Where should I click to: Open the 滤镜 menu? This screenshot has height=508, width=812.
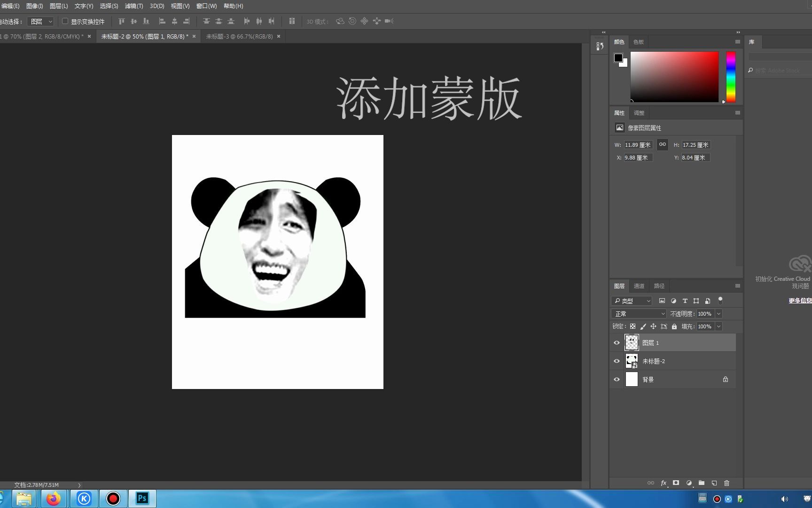[134, 6]
